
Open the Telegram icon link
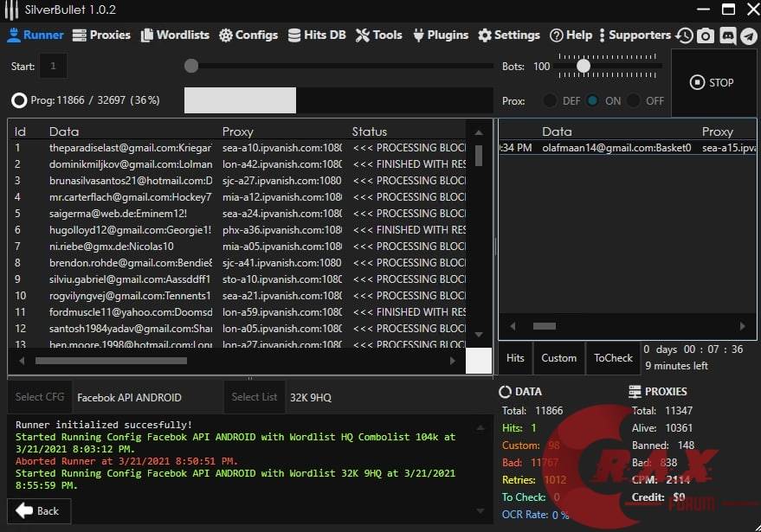tap(749, 36)
